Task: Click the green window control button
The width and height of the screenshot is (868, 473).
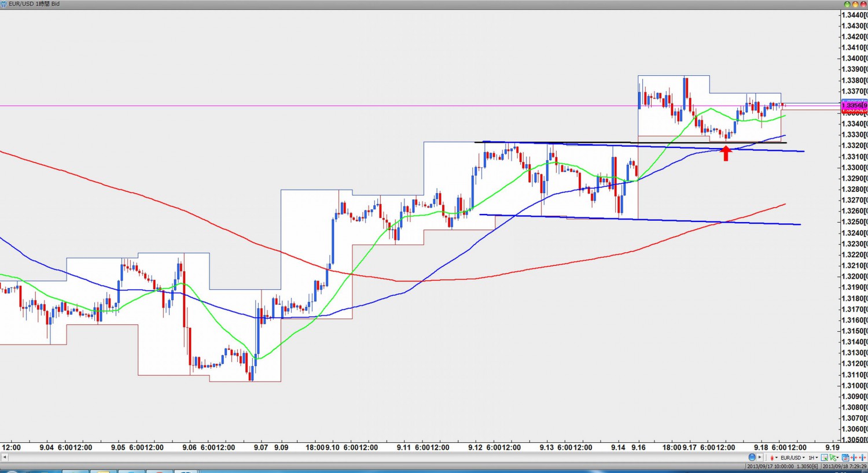Action: point(847,4)
